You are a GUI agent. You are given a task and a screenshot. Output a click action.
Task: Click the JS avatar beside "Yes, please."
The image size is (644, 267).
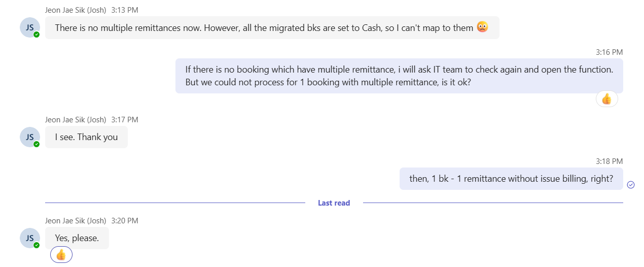point(29,238)
